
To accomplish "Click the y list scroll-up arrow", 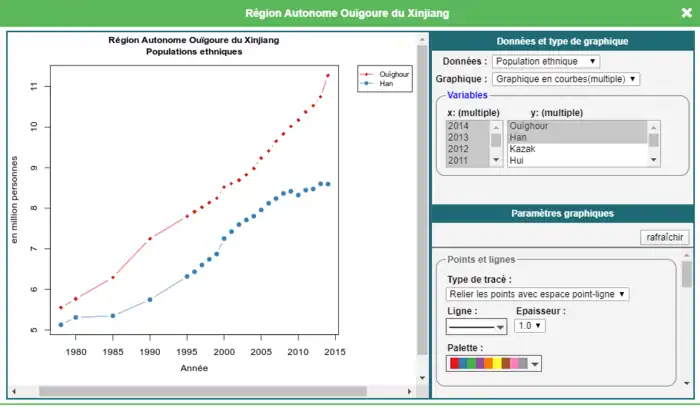I will [654, 126].
